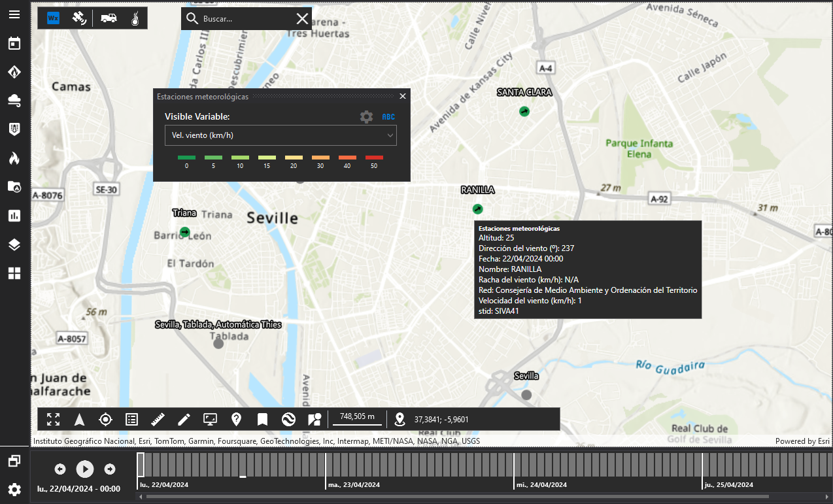This screenshot has height=504, width=833.
Task: Click the flame icon in sidebar
Action: (x=14, y=158)
